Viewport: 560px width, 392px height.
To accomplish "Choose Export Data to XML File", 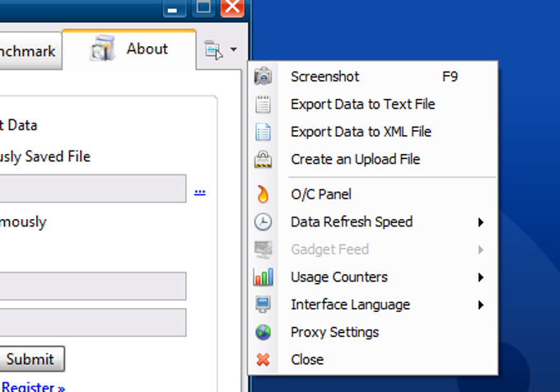I will pos(373,132).
